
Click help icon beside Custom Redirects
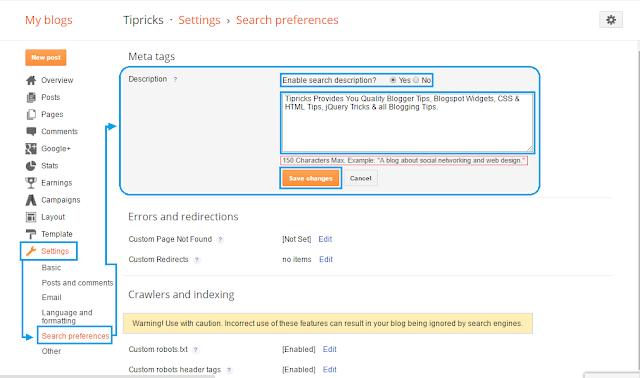pyautogui.click(x=197, y=260)
